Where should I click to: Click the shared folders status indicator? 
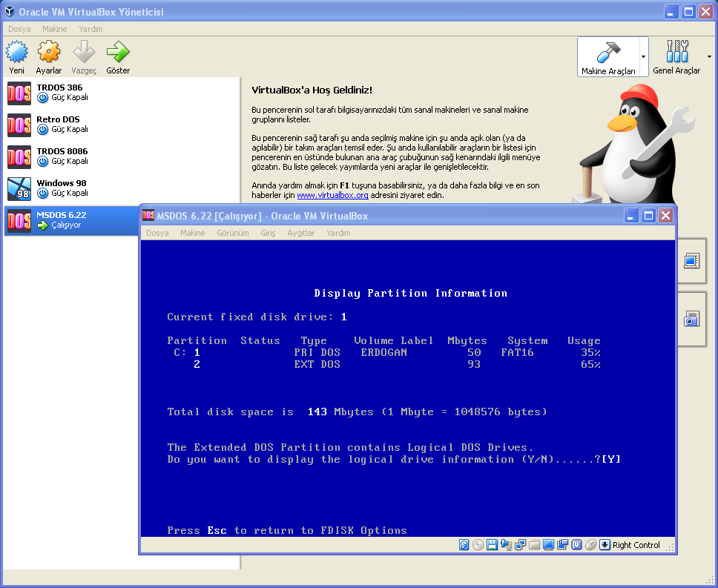534,544
